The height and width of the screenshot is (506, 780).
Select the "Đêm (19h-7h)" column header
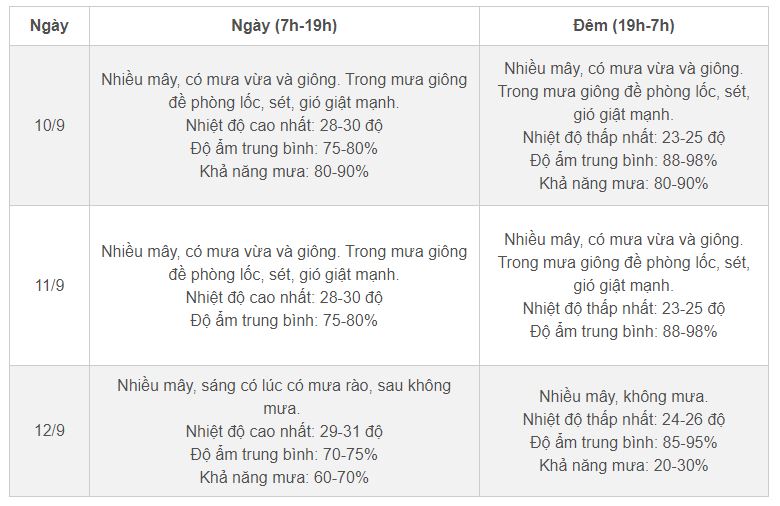tap(623, 26)
